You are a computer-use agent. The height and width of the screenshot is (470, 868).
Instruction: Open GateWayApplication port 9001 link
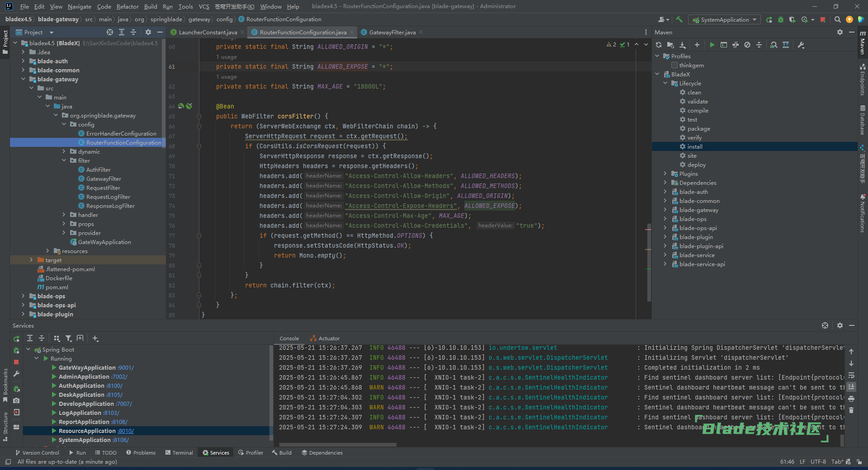click(x=126, y=367)
